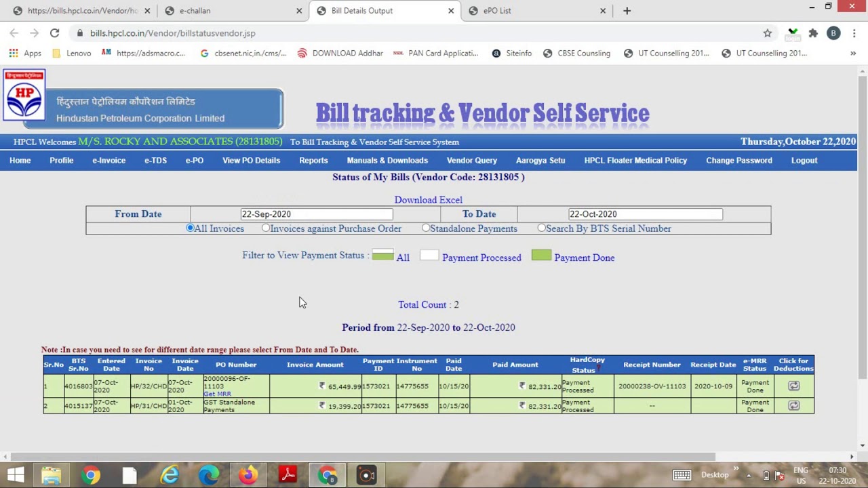Switch to the e-challan tab
Image resolution: width=868 pixels, height=488 pixels.
(233, 10)
